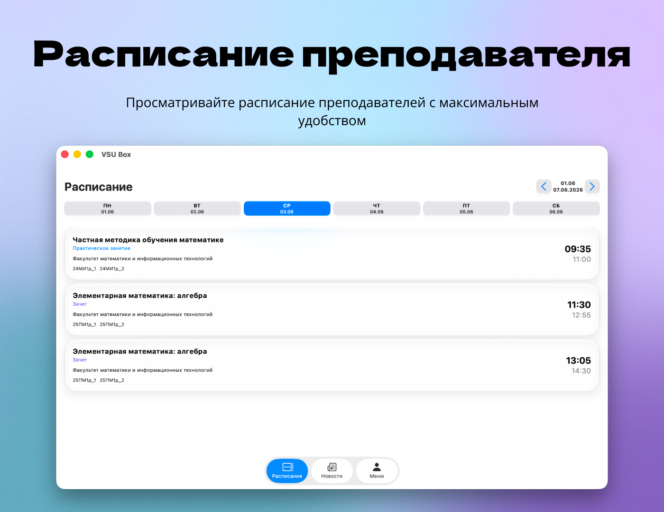Click the faculty line in the 11:30 card
The width and height of the screenshot is (664, 512).
pyautogui.click(x=143, y=315)
